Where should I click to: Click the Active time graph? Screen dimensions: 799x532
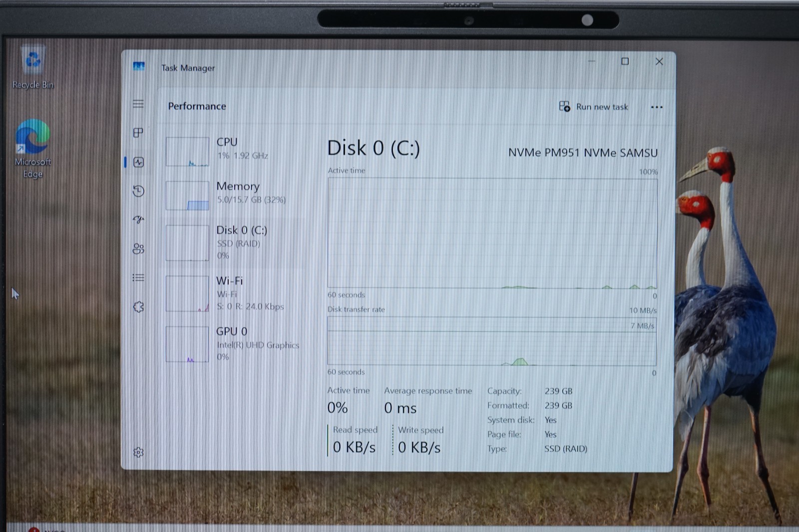coord(492,233)
